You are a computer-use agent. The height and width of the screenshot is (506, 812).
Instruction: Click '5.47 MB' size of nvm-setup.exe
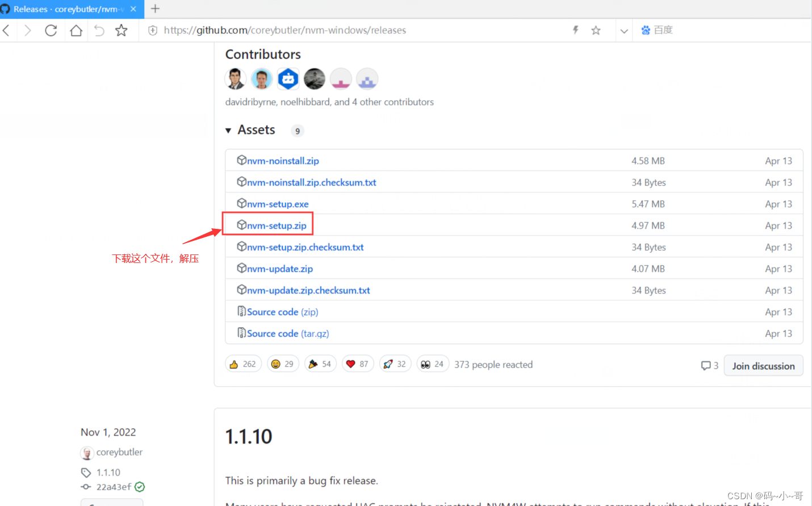point(648,204)
